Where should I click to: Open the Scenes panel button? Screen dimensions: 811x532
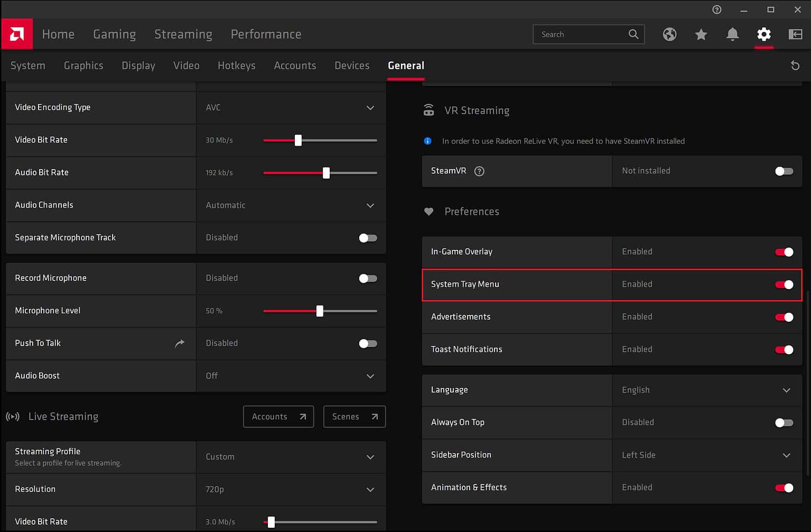tap(353, 416)
